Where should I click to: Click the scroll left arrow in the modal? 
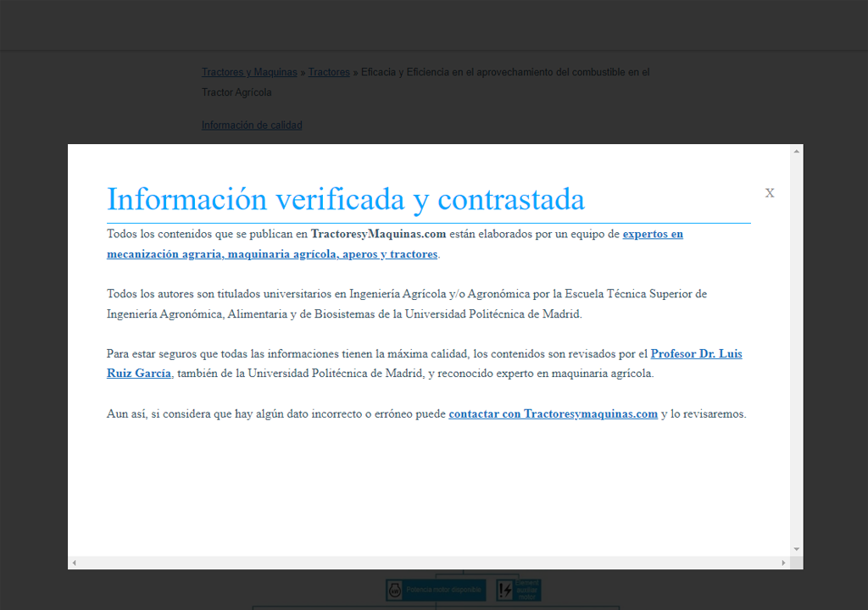[x=75, y=563]
